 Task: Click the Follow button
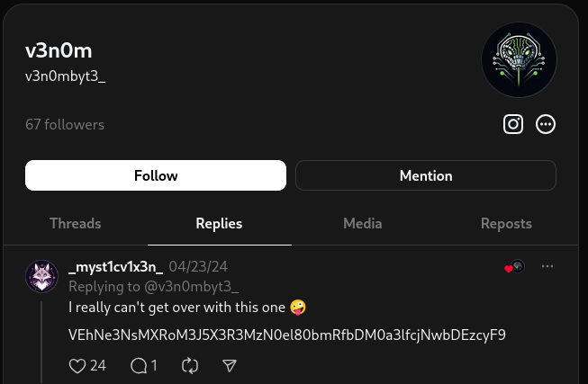156,175
